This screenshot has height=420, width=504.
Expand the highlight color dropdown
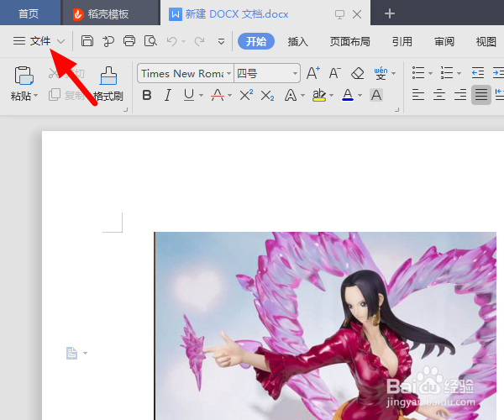(332, 96)
